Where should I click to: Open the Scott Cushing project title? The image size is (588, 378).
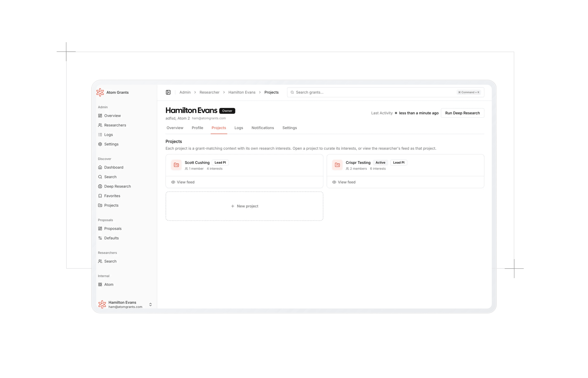click(x=197, y=162)
